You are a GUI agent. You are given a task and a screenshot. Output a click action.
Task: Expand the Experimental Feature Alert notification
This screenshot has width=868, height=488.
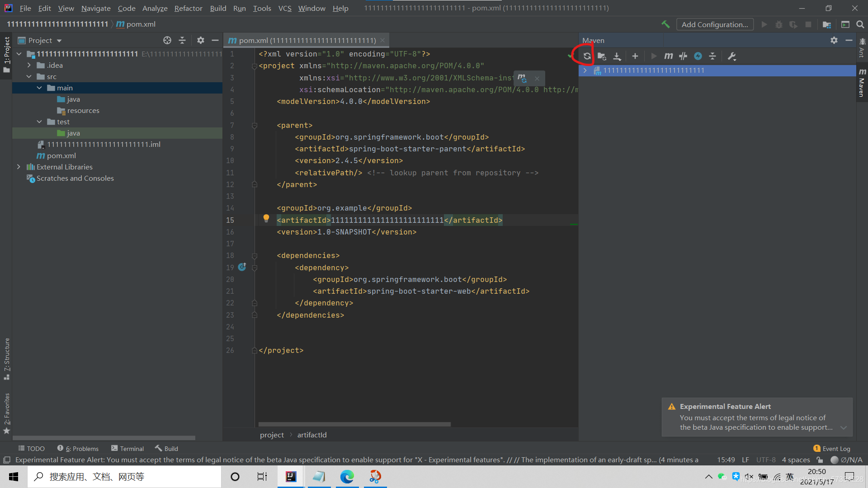coord(844,427)
